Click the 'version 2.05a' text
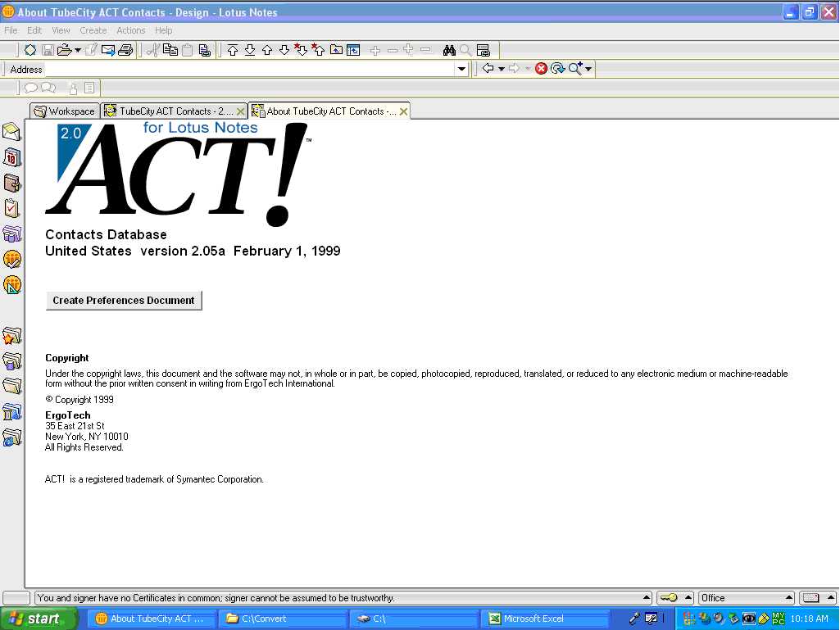Screen dimensions: 840x630 [x=183, y=252]
